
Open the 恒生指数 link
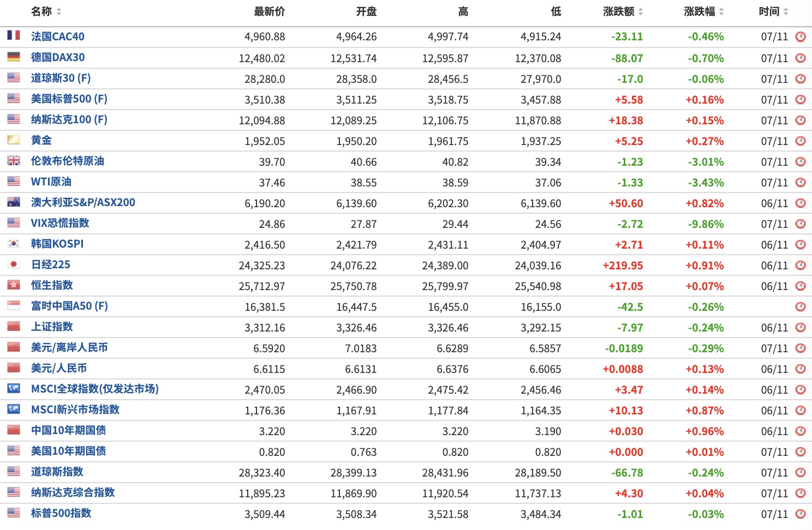point(52,285)
